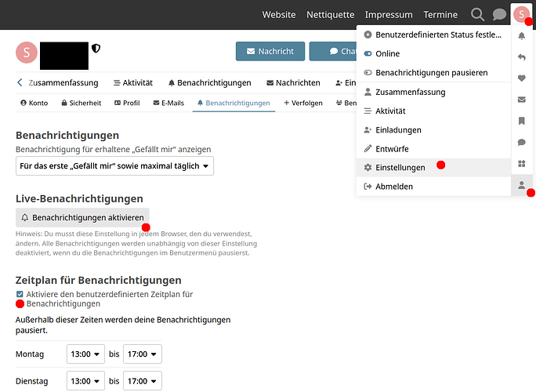536x392 pixels.
Task: Open the Verfolgen settings tab
Action: coord(303,103)
